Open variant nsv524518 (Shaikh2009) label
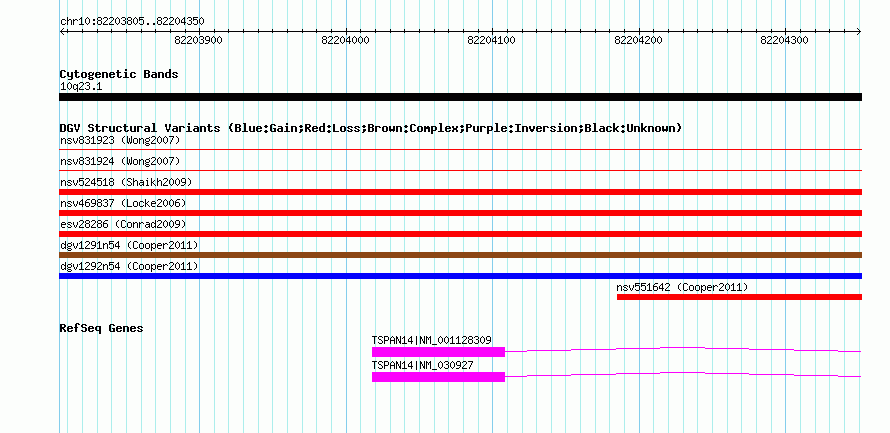 coord(126,182)
